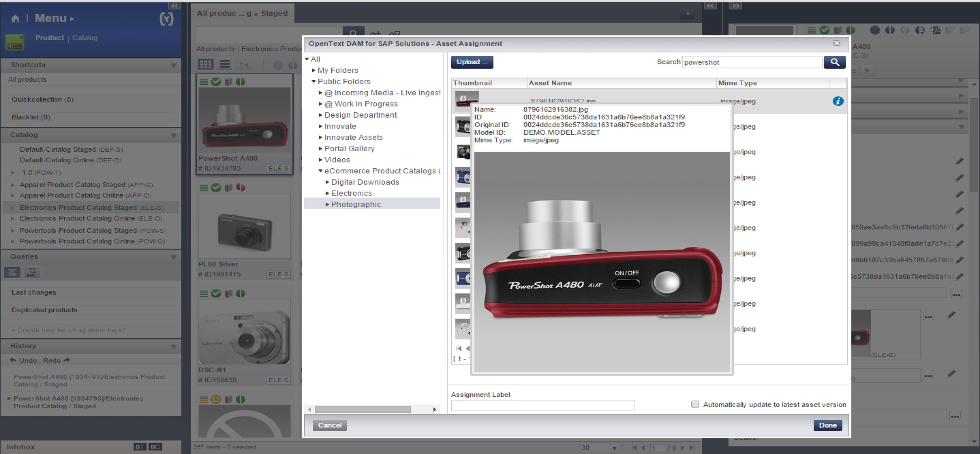Click the Redo arrow in History
980x454 pixels.
[67, 360]
